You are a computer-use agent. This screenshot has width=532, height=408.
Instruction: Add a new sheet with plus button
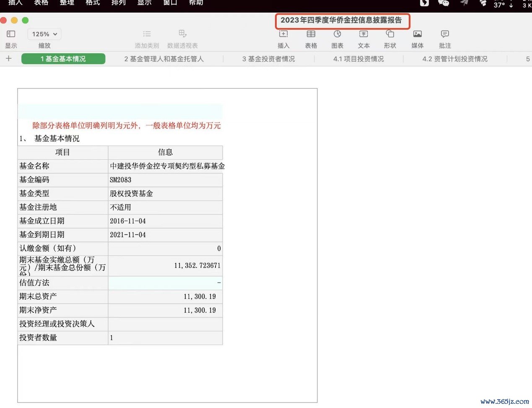[x=8, y=59]
